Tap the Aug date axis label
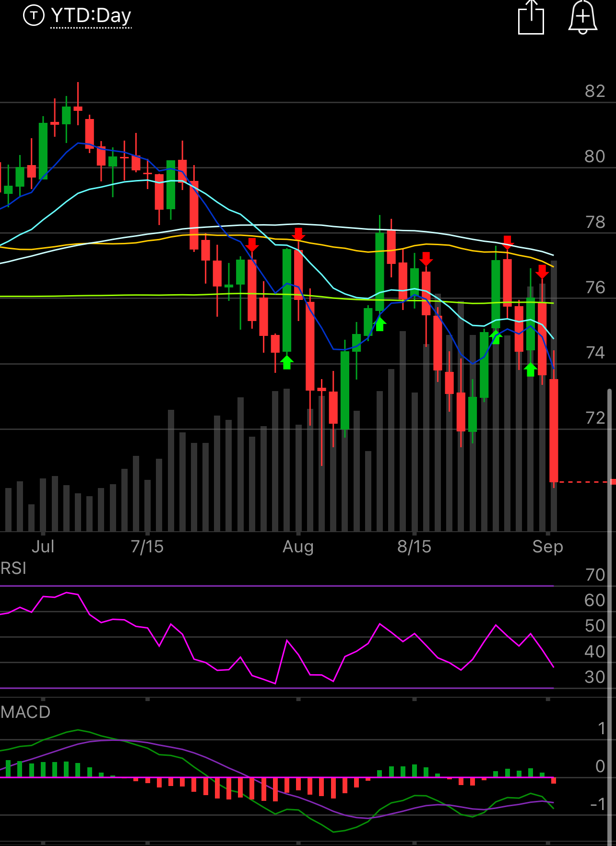 [x=298, y=547]
